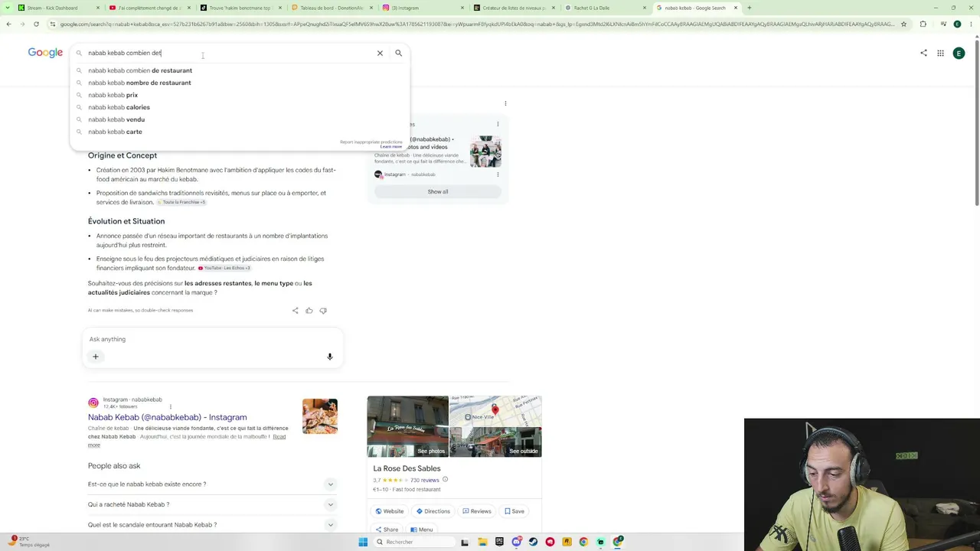Share the AI overview response
Viewport: 980px width, 551px height.
coord(295,311)
